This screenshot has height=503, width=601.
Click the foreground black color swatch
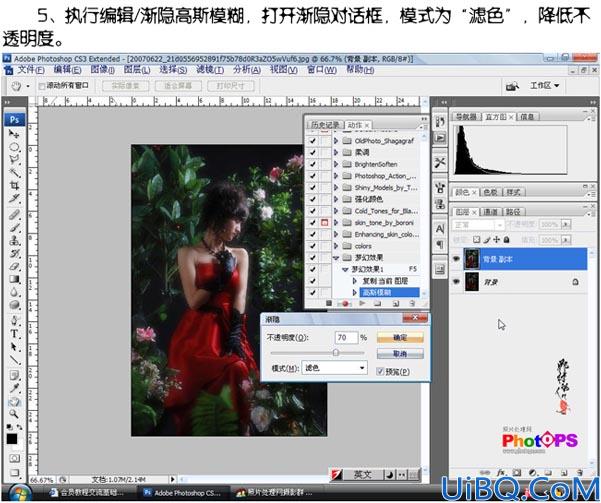[x=11, y=439]
